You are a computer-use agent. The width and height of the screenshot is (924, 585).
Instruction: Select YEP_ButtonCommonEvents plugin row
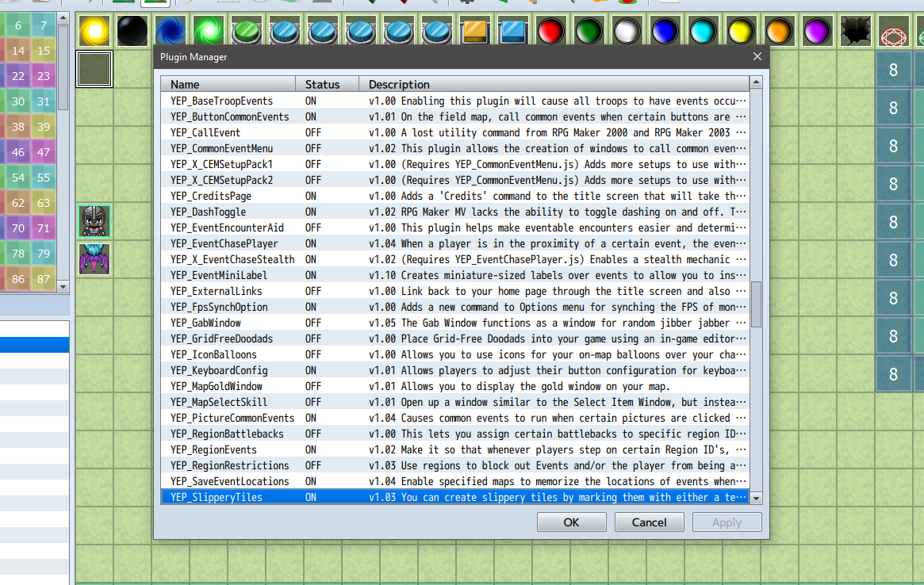click(x=455, y=117)
